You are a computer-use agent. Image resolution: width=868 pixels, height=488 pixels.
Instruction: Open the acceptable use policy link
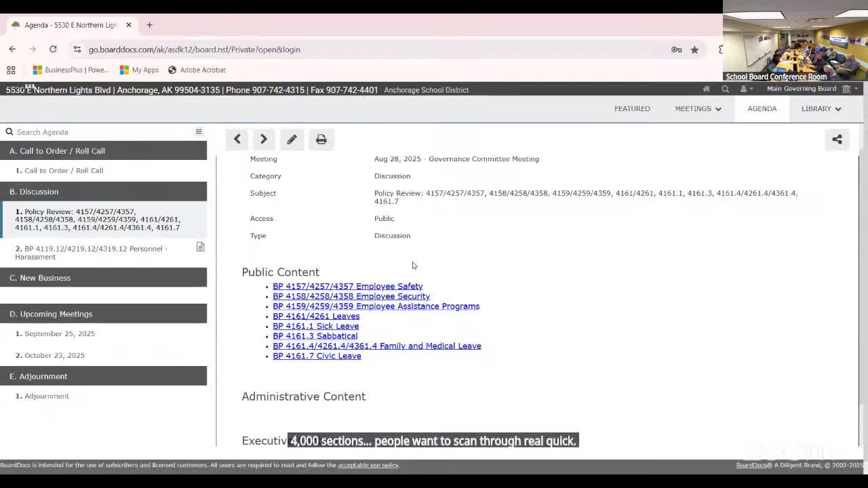[368, 465]
